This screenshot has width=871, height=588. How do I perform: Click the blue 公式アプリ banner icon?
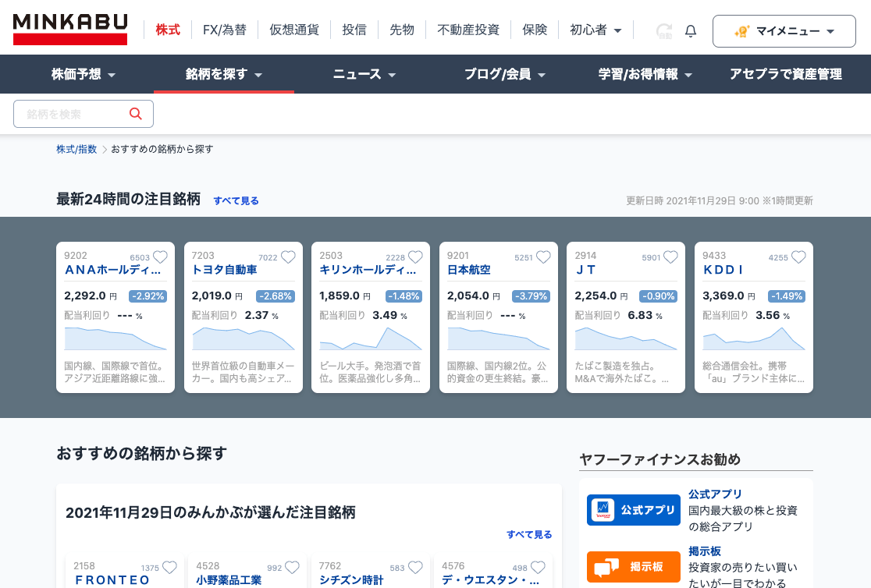point(633,510)
